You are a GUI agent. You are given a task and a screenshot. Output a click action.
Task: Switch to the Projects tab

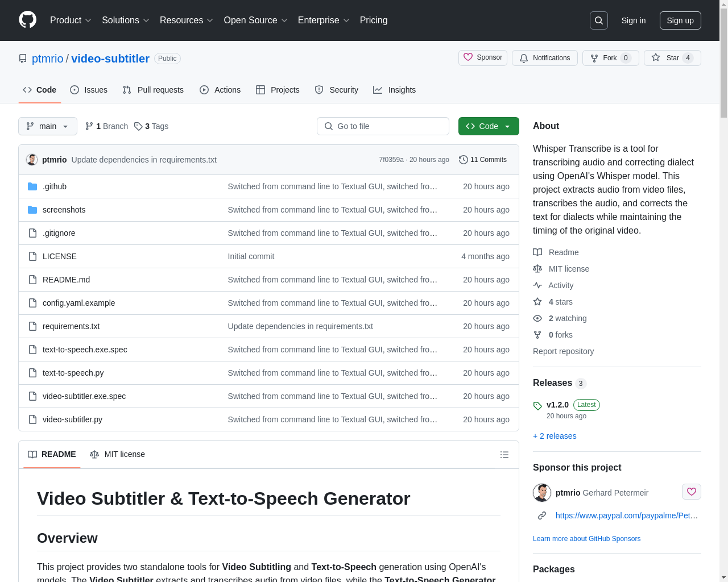point(278,90)
